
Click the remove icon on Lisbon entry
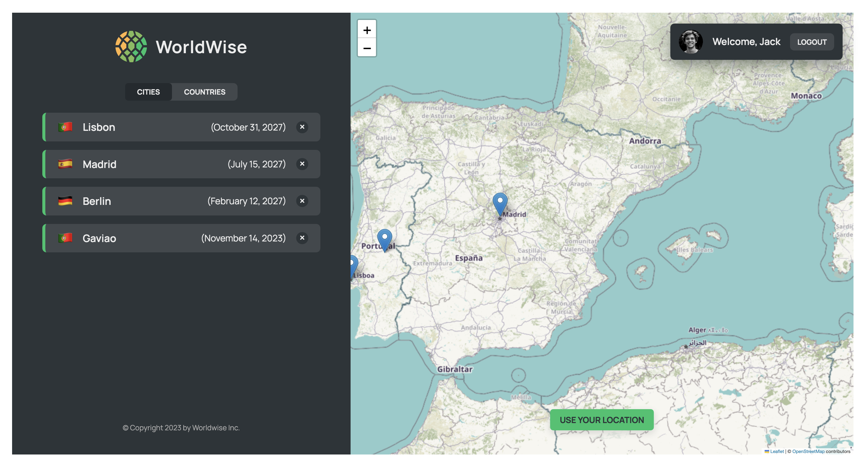click(301, 127)
